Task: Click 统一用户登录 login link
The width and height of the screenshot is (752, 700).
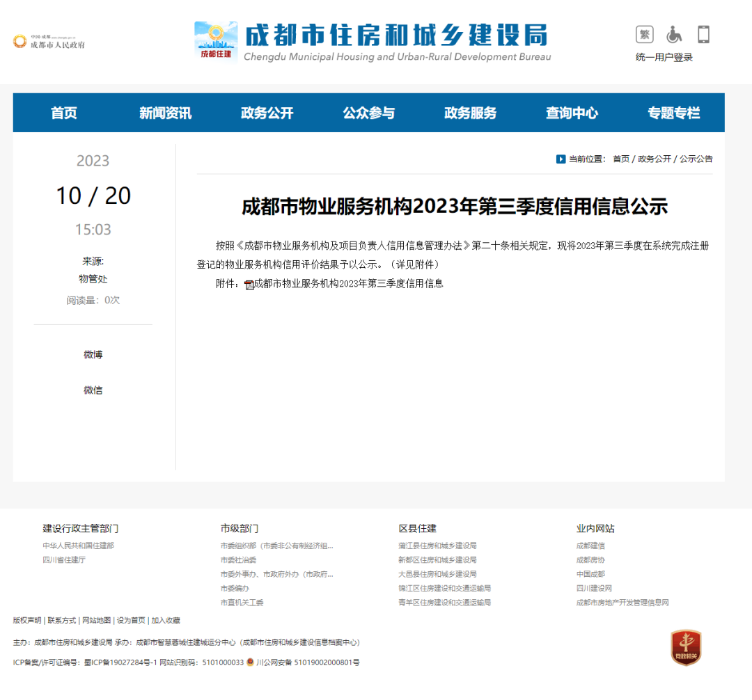Action: coord(664,57)
